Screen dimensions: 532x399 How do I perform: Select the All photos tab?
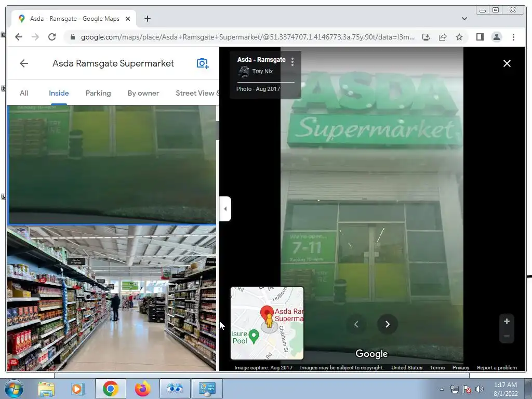point(24,94)
